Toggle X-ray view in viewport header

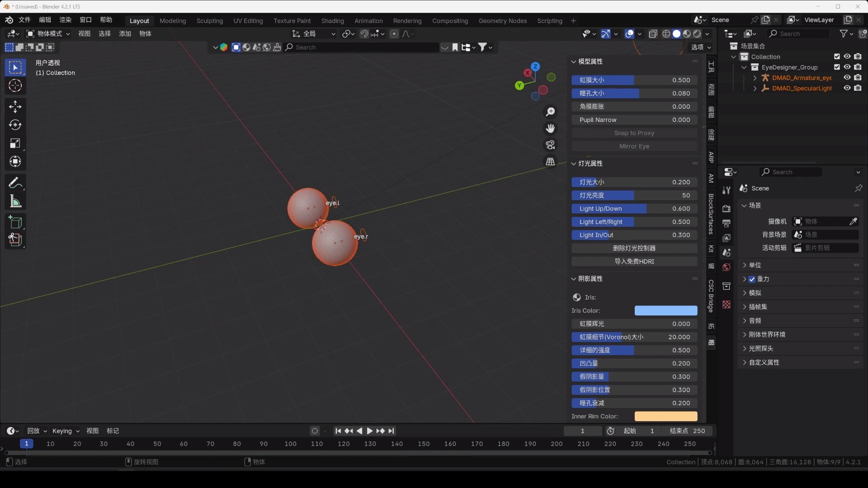tap(653, 34)
